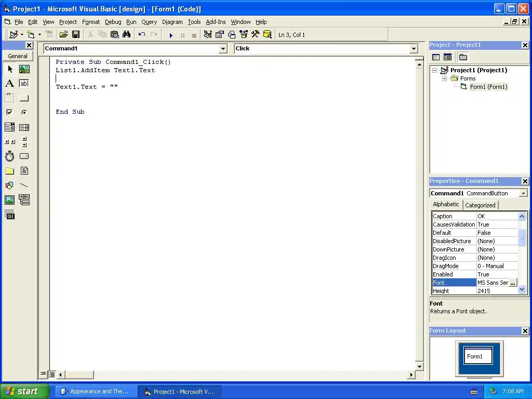This screenshot has width=532, height=399.
Task: Select the PictureBox control in the toolbox
Action: (x=24, y=69)
